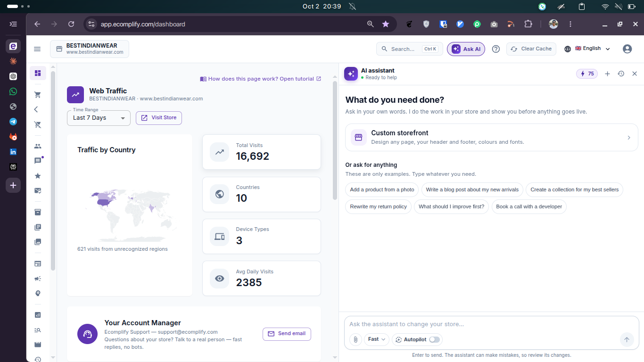The image size is (644, 362).
Task: Open the chat messages icon with notification dot
Action: coord(38,161)
